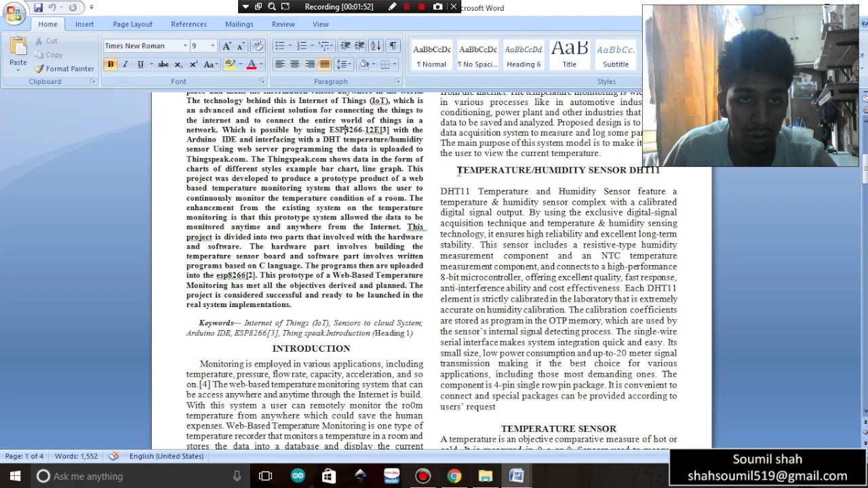
Task: Click Words: 1,552 in status bar
Action: point(76,456)
